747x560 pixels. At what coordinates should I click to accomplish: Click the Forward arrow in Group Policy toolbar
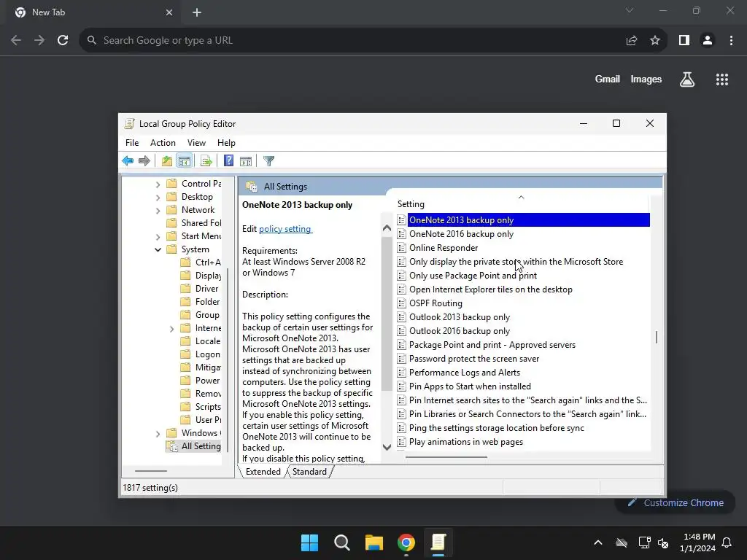(144, 161)
